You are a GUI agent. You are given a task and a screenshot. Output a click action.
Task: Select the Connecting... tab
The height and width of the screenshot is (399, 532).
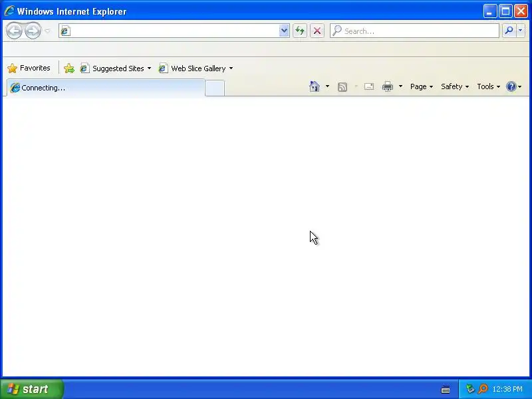(106, 88)
